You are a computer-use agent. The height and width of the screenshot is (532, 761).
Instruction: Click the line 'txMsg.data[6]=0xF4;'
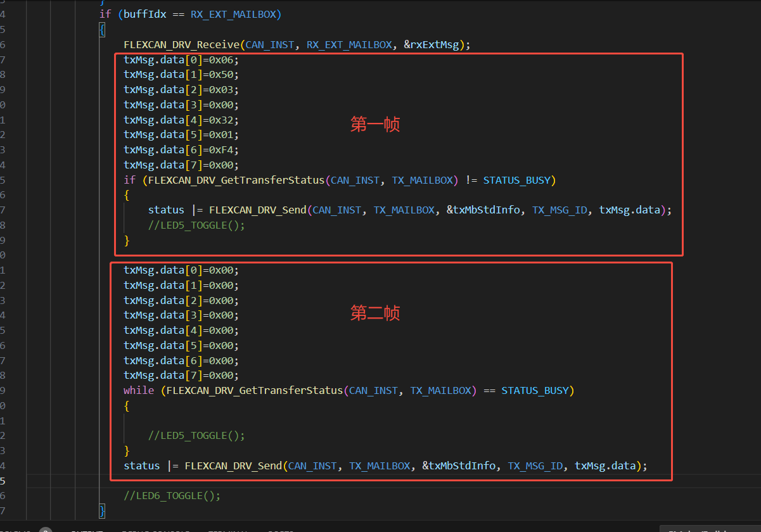pyautogui.click(x=181, y=150)
